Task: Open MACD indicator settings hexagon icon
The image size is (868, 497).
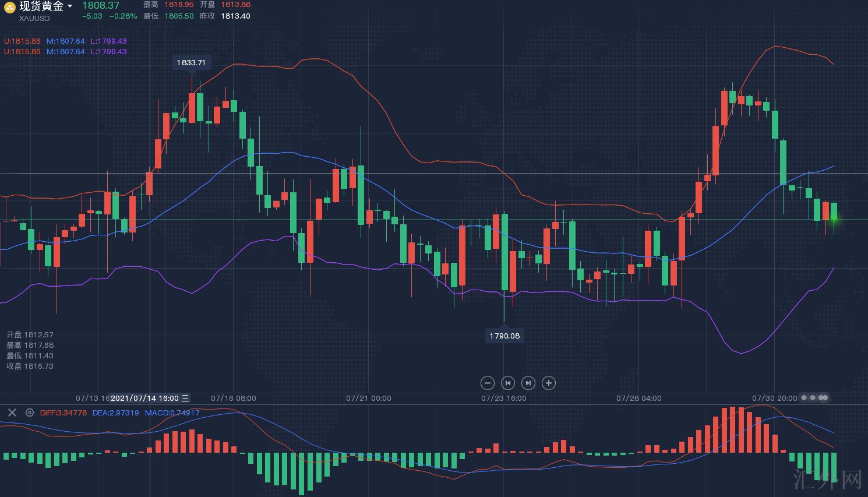Action: [30, 413]
